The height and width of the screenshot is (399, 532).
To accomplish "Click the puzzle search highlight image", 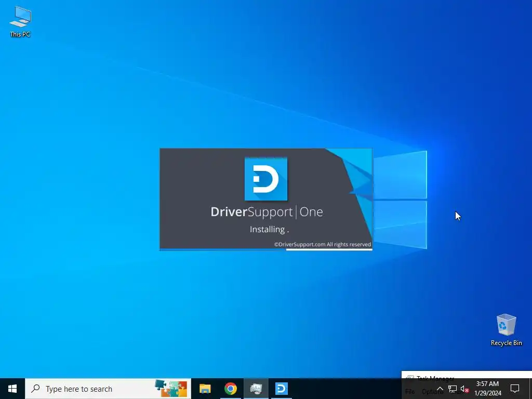I will [x=171, y=389].
